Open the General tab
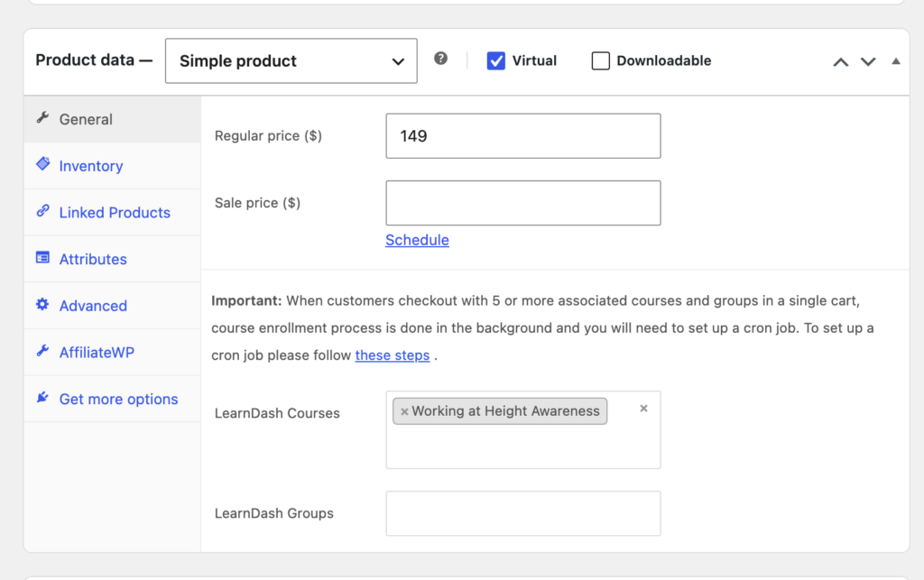The image size is (924, 580). click(x=112, y=120)
